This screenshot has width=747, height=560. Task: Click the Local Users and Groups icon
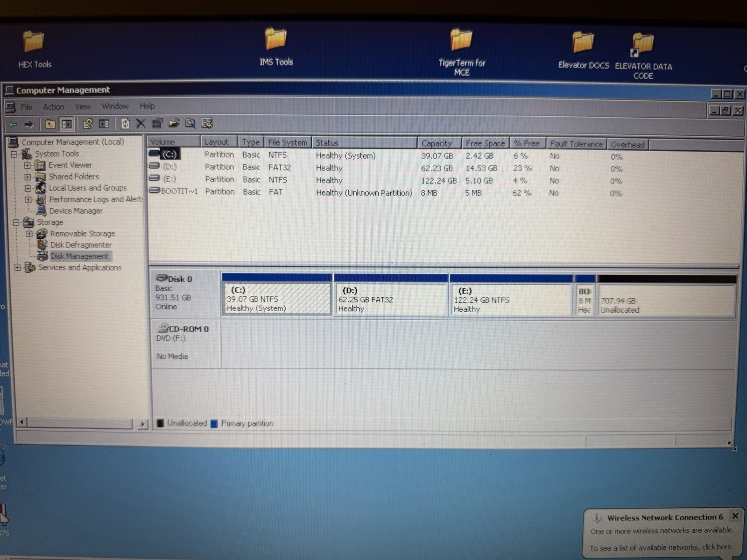tap(41, 188)
